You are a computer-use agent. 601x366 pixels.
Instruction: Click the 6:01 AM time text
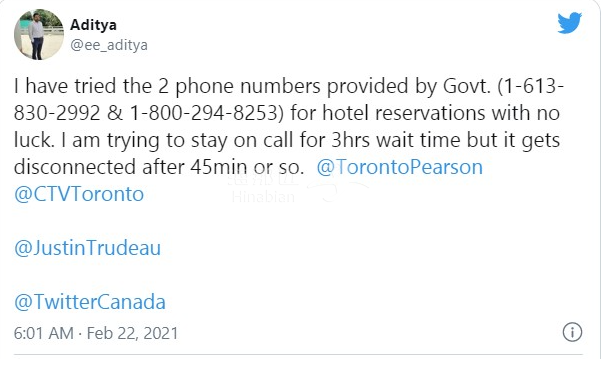[43, 333]
